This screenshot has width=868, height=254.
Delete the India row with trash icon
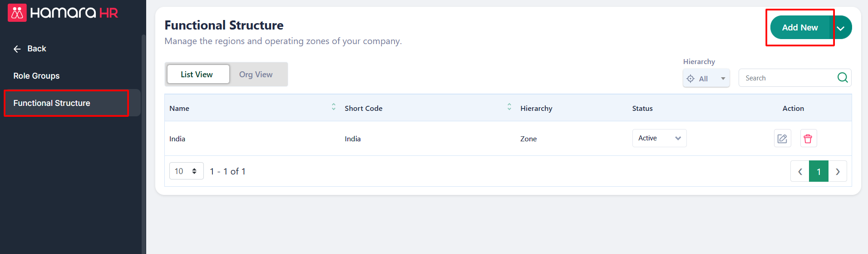pos(808,139)
